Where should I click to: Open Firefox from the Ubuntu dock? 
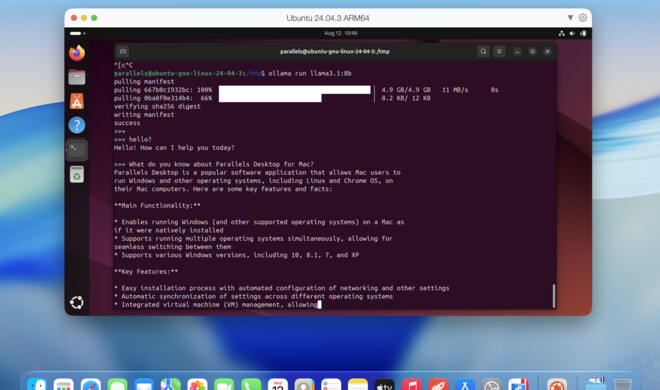pyautogui.click(x=77, y=53)
